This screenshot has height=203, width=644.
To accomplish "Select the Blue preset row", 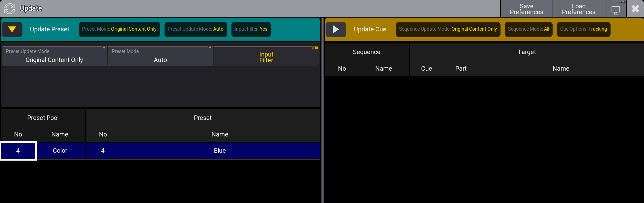I will tap(219, 151).
